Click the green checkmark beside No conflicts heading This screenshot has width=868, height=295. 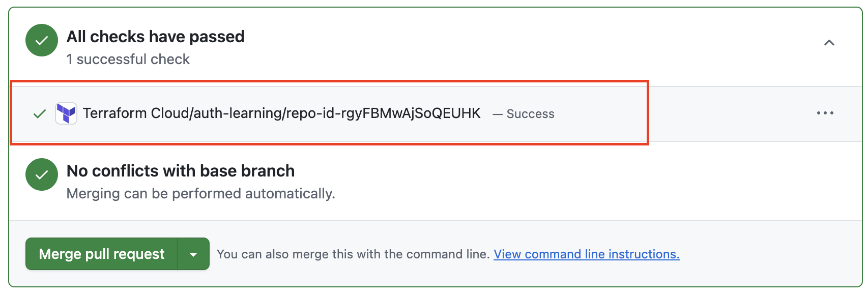coord(42,174)
